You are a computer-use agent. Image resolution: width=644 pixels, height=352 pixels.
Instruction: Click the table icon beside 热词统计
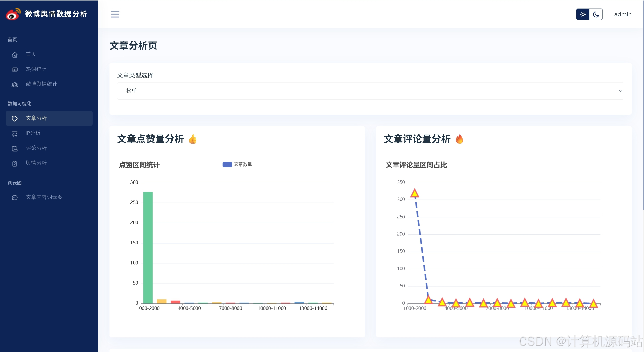[15, 69]
